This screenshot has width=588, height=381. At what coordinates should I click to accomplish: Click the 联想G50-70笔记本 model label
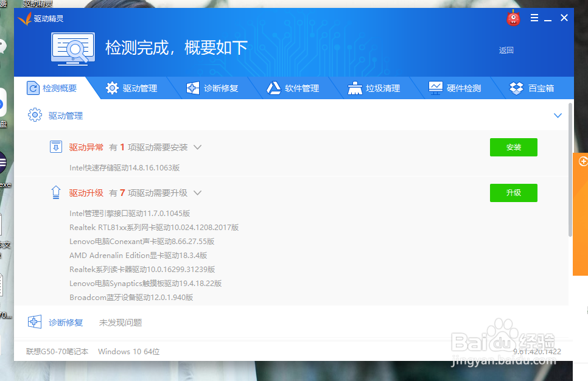[x=57, y=351]
